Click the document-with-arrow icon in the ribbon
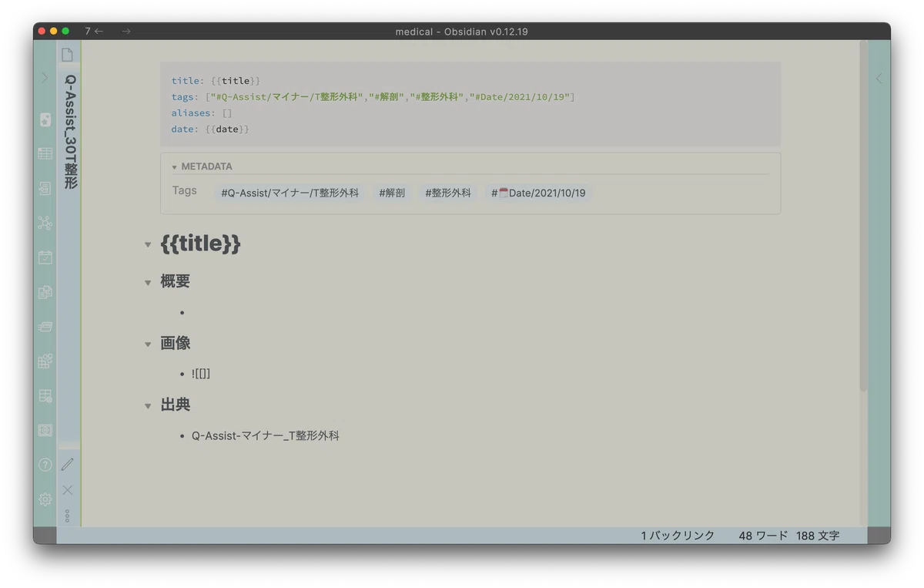Viewport: 924px width, 588px height. pyautogui.click(x=45, y=188)
